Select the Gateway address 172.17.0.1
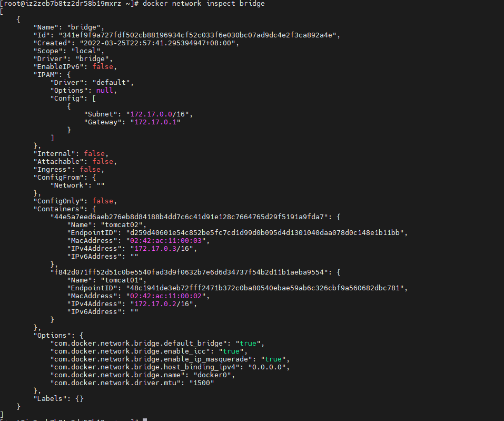504x421 pixels. 155,122
